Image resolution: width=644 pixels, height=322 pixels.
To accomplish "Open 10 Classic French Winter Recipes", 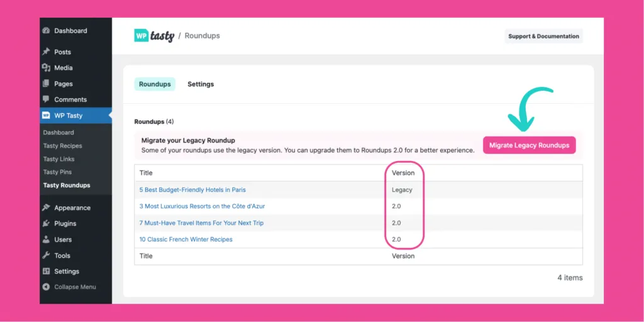I will tap(186, 240).
